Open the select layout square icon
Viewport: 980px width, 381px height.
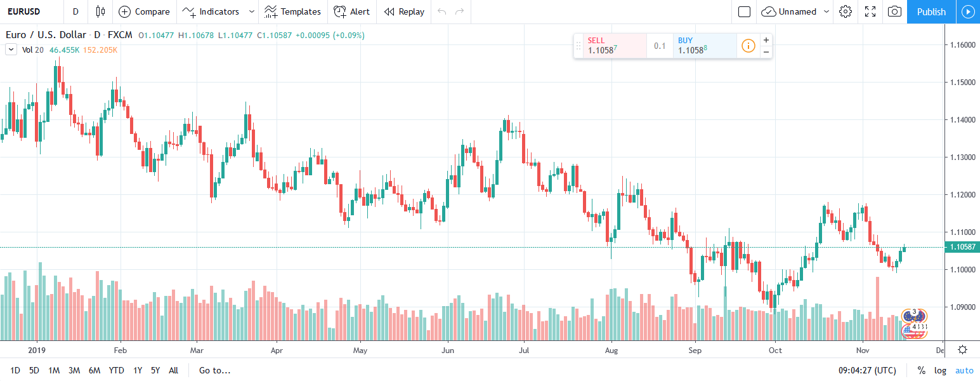[x=745, y=11]
